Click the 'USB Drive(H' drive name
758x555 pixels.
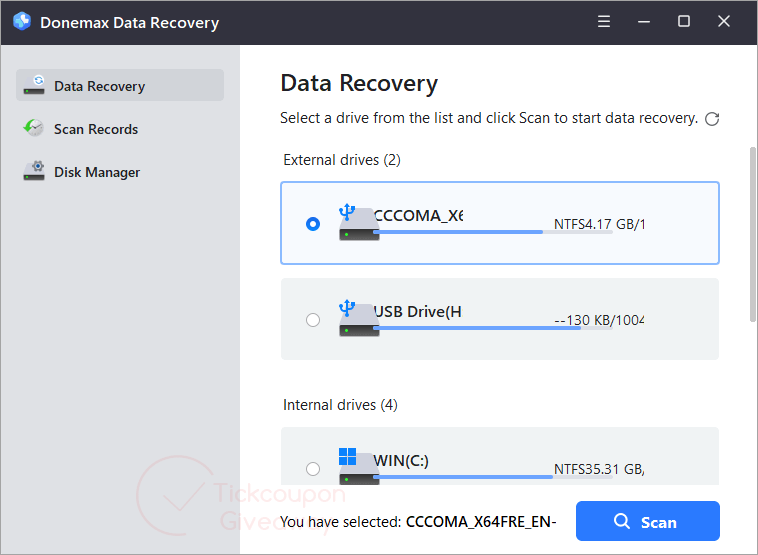pyautogui.click(x=418, y=312)
